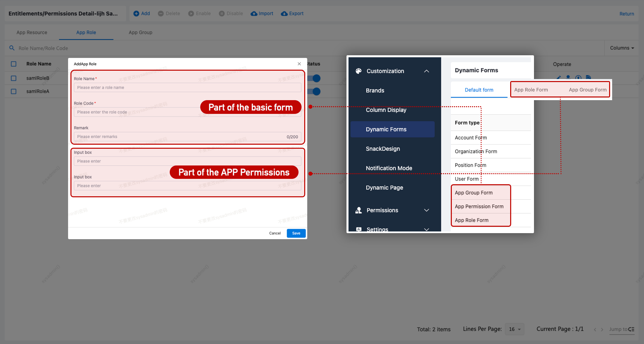Image resolution: width=644 pixels, height=344 pixels.
Task: Click the search magnifier icon
Action: tap(12, 48)
